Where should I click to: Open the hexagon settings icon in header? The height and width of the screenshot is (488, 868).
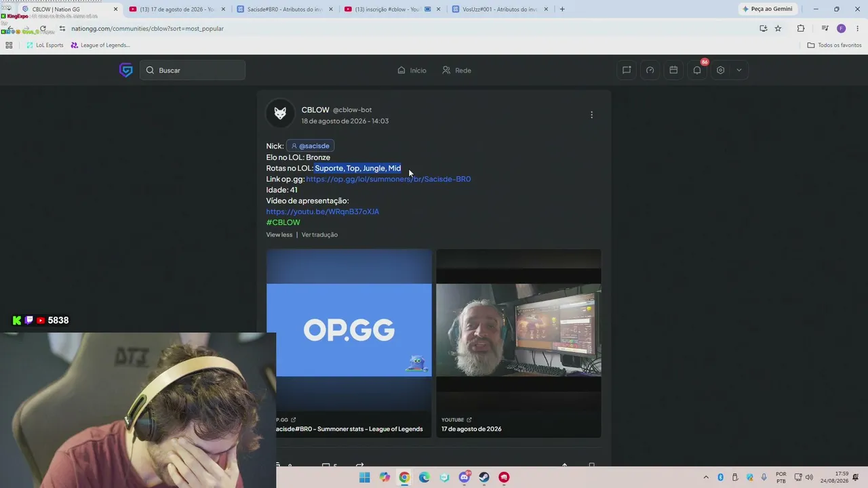pos(720,70)
